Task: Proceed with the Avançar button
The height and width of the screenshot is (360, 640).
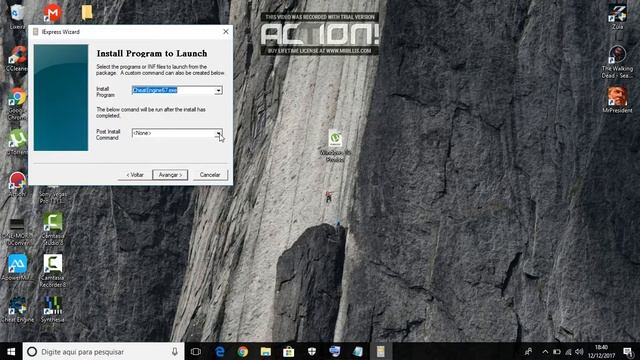Action: click(x=170, y=175)
